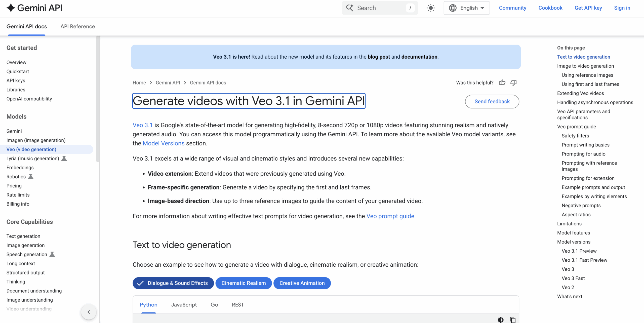Screen dimensions: 644x323
Task: Click the Speech generation flask icon
Action: pyautogui.click(x=52, y=254)
